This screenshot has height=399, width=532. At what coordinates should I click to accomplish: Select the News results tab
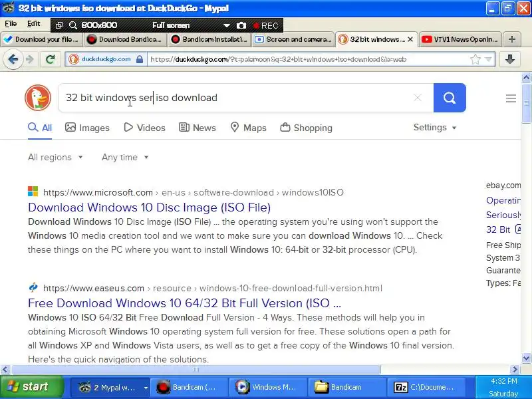[x=197, y=128]
